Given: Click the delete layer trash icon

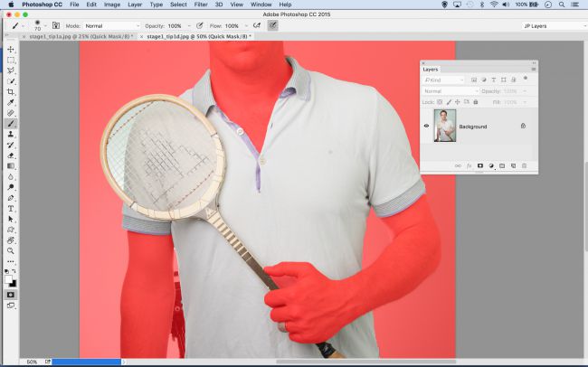Looking at the screenshot, I should click(x=524, y=166).
